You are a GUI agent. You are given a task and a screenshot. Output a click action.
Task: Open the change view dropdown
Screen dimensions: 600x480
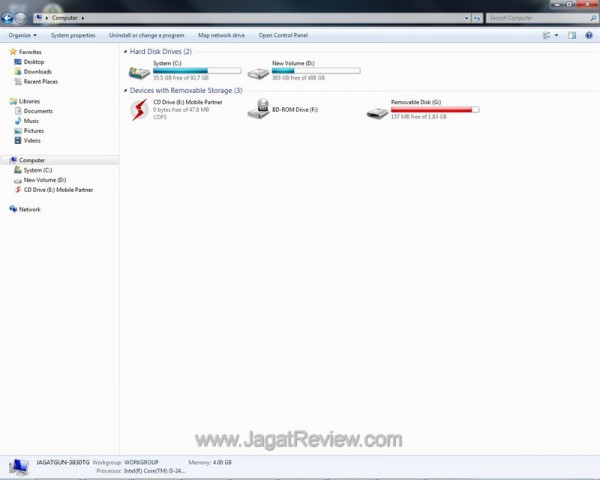(556, 35)
